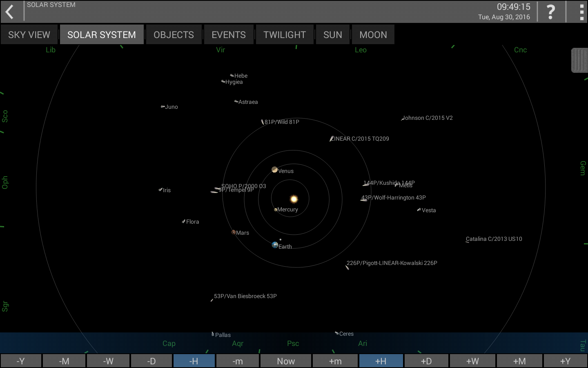Select comet 81P/Wild marker

point(263,122)
